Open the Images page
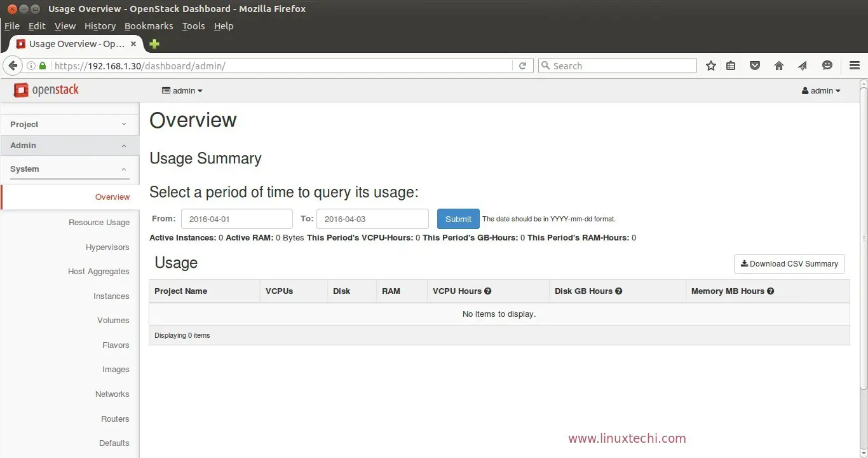 click(116, 369)
